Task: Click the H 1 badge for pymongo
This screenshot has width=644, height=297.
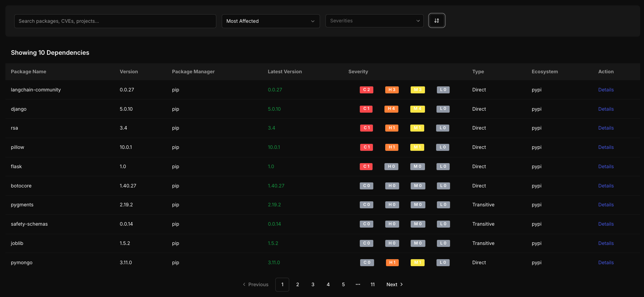Action: [x=392, y=263]
